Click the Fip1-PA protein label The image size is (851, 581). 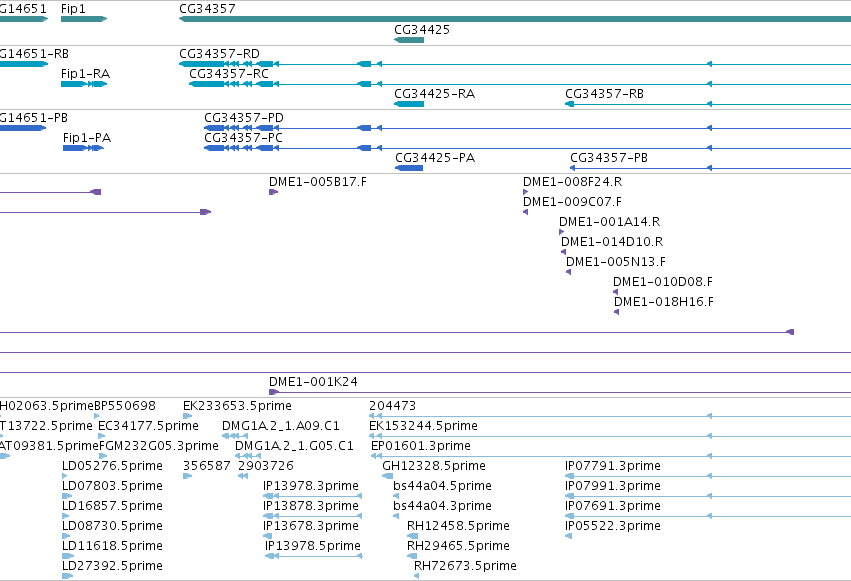(87, 138)
